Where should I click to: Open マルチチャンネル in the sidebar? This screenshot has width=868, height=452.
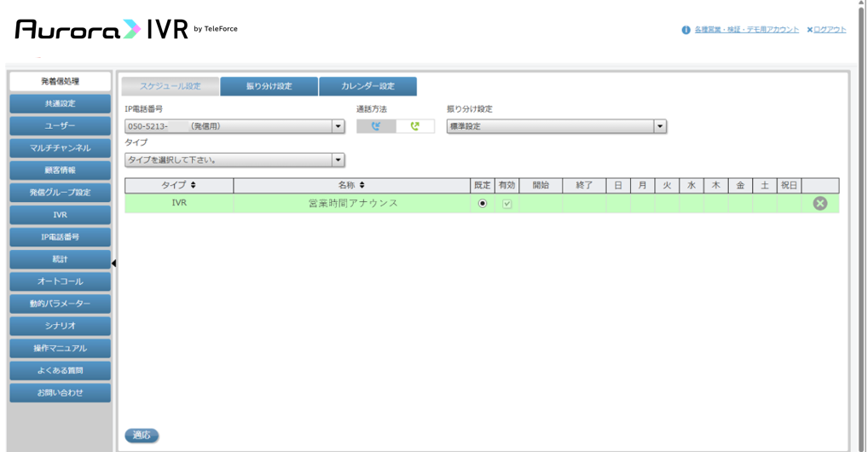point(60,148)
